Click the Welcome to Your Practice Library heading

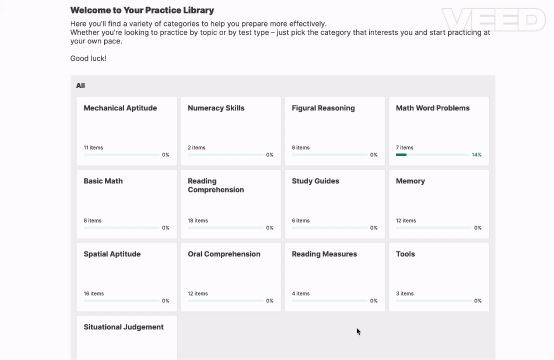coord(142,10)
